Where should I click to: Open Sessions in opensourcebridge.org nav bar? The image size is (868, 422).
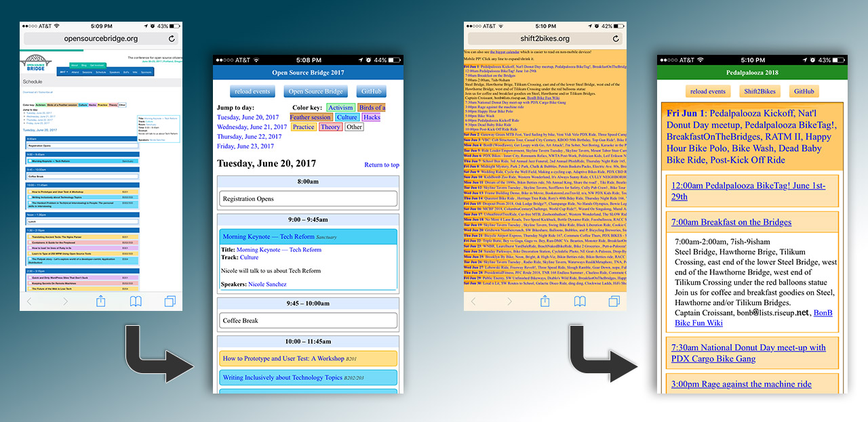(x=86, y=72)
